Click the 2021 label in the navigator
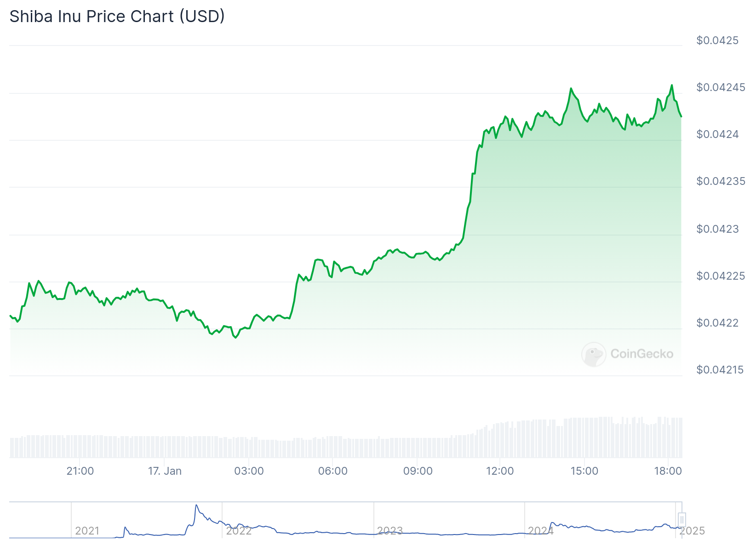This screenshot has width=756, height=552. click(x=87, y=531)
